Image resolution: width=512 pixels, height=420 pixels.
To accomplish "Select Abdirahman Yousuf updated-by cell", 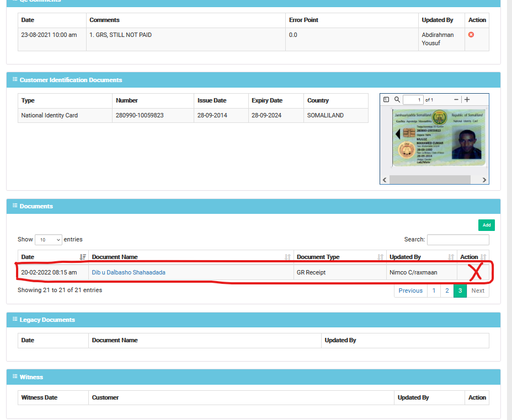I will [441, 39].
